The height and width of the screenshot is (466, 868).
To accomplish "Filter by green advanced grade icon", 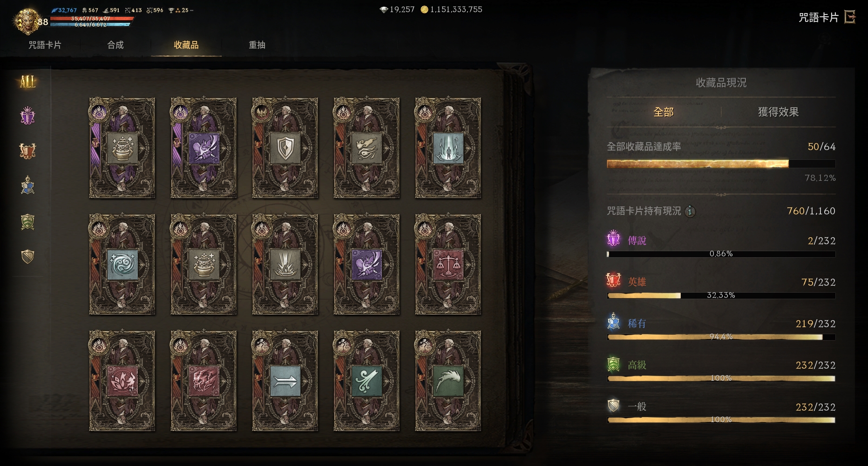I will coord(27,221).
